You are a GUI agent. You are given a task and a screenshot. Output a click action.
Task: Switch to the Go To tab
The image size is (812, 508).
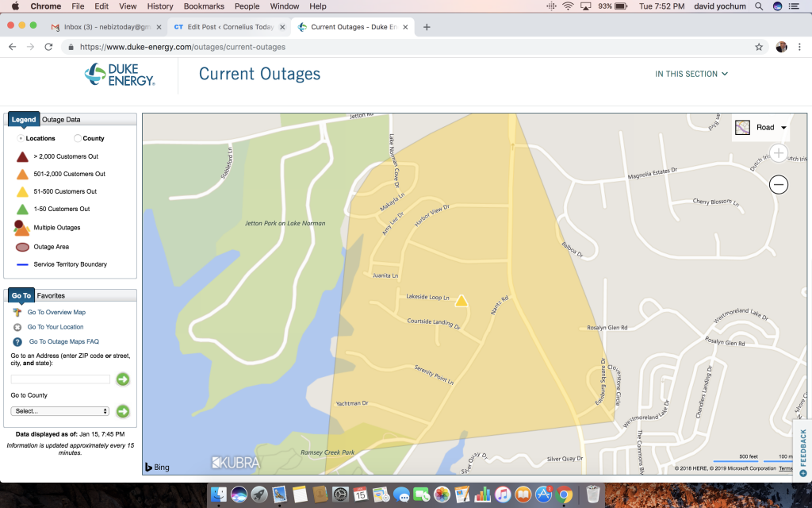(x=21, y=295)
